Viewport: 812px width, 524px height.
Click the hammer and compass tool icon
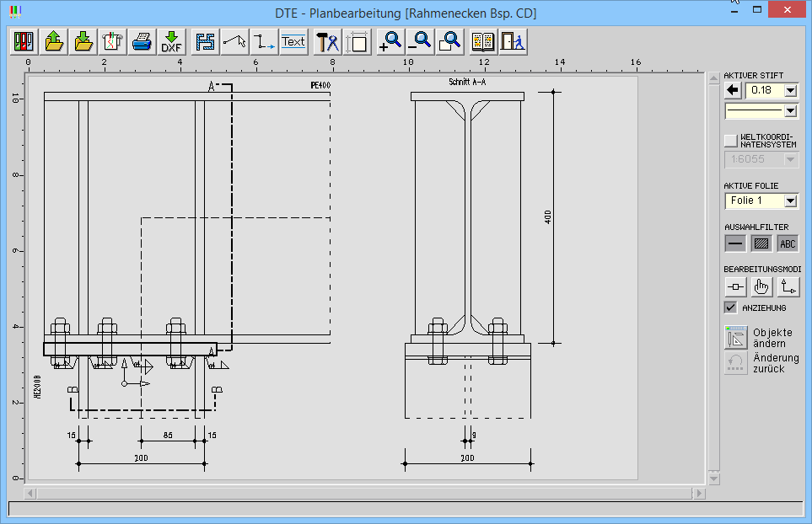(326, 41)
